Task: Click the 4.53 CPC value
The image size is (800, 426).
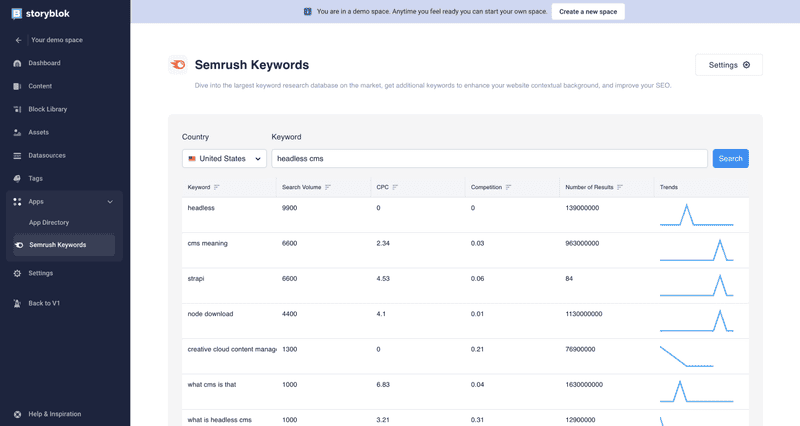Action: click(383, 279)
